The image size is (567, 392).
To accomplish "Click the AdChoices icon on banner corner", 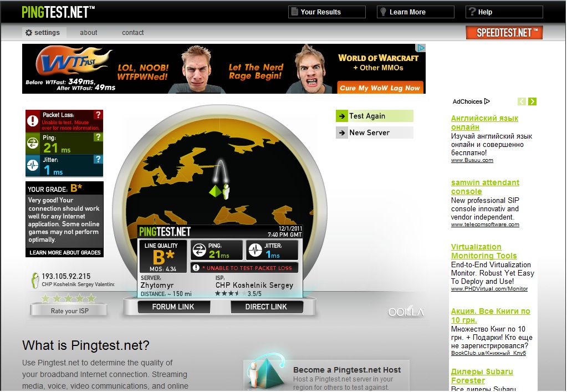I will [421, 48].
